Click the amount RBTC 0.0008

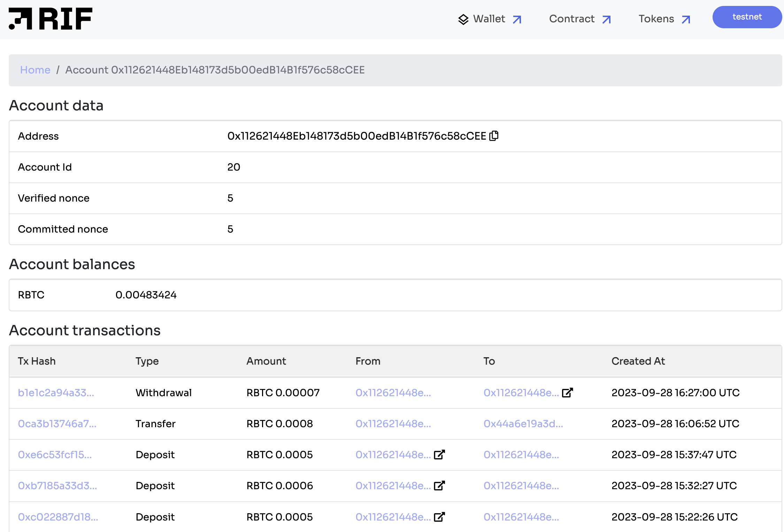pyautogui.click(x=279, y=424)
